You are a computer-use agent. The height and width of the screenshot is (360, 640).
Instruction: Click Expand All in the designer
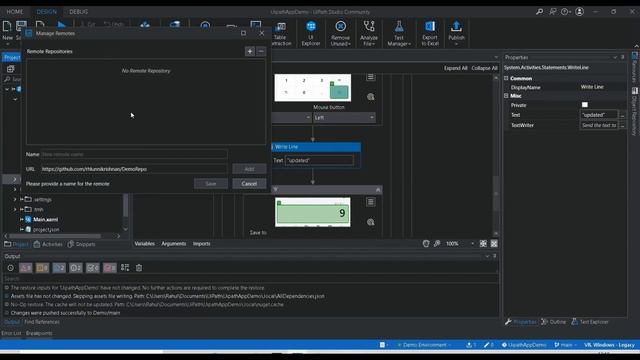(456, 68)
